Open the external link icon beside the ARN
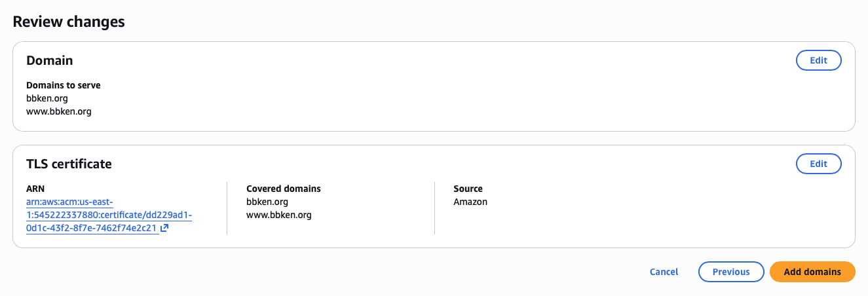The height and width of the screenshot is (296, 868). point(164,229)
